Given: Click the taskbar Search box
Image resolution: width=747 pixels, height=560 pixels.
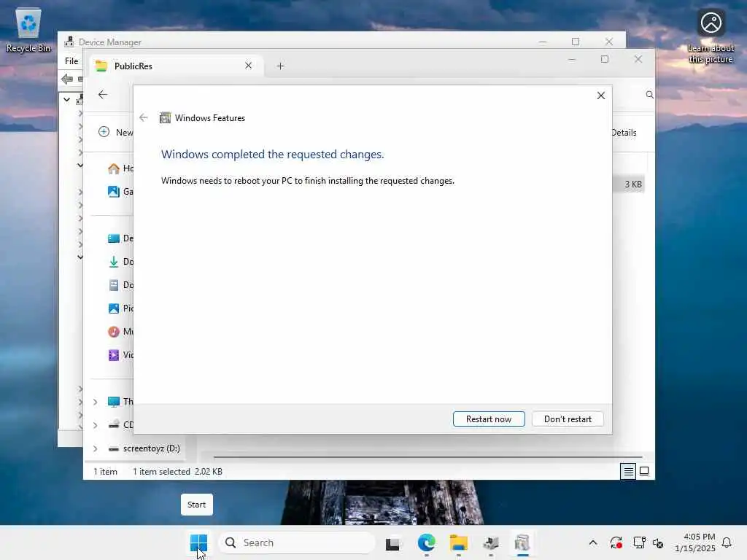Looking at the screenshot, I should [296, 542].
